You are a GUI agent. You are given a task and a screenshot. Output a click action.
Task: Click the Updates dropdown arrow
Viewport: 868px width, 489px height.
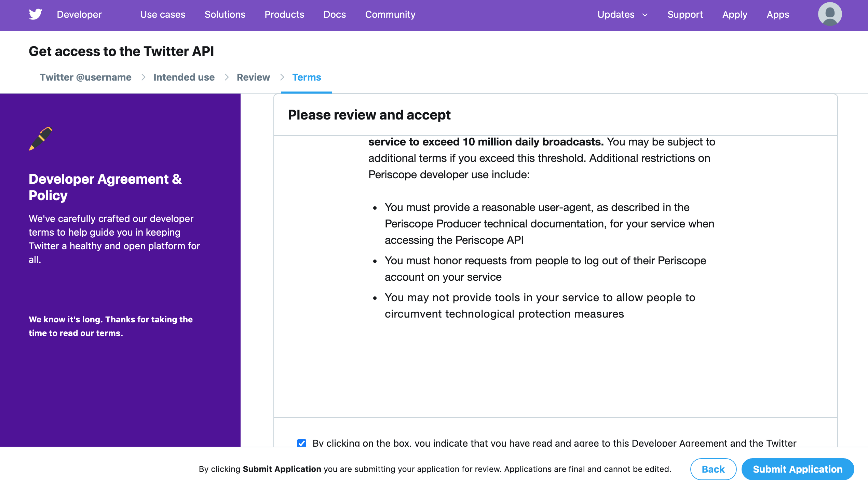point(645,15)
